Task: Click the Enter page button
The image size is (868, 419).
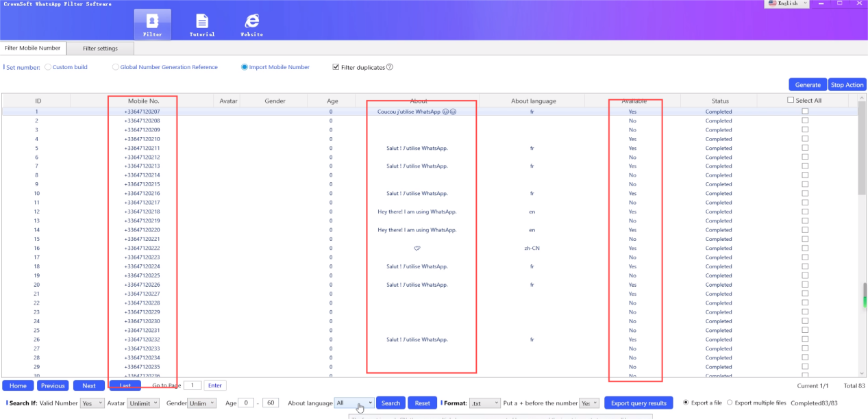Action: (214, 385)
